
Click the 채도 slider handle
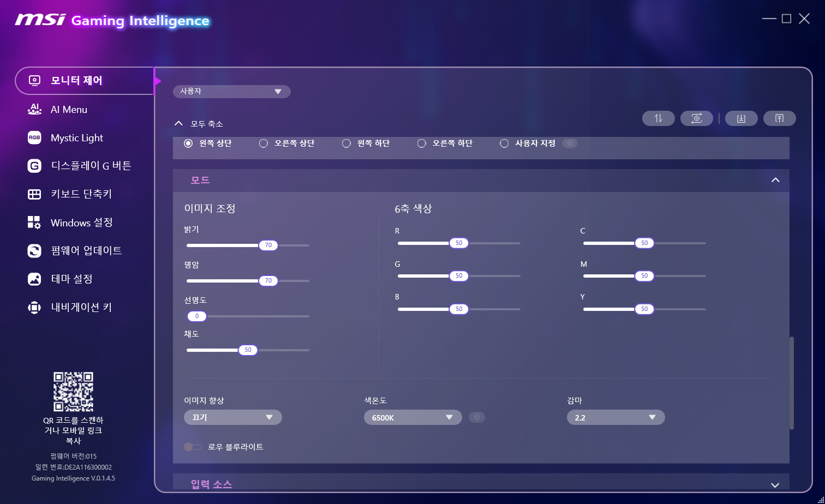(x=248, y=350)
